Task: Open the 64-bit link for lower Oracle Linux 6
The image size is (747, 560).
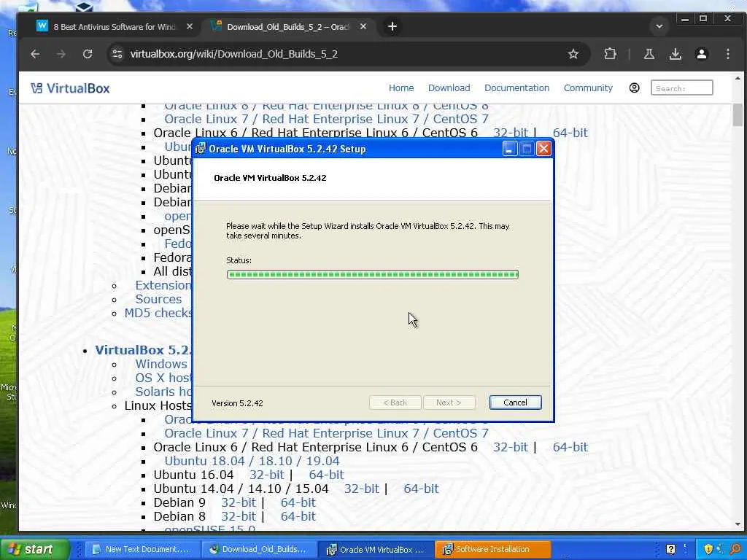Action: 570,447
